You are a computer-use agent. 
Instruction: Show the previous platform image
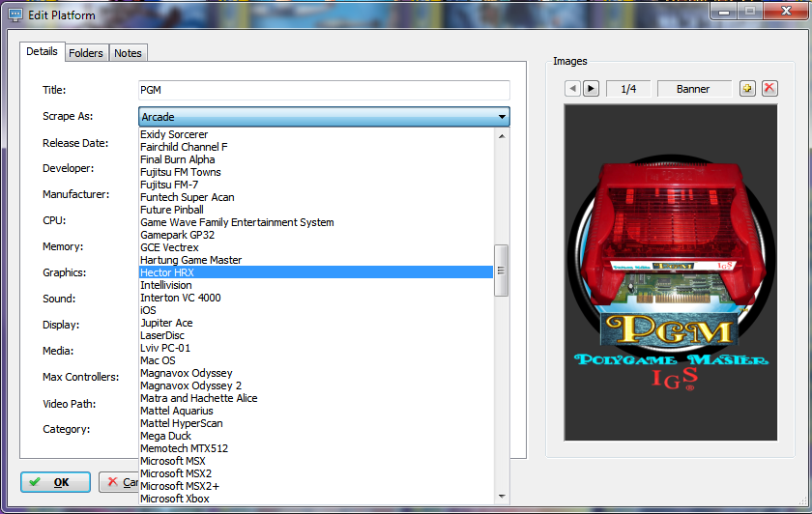click(x=572, y=89)
